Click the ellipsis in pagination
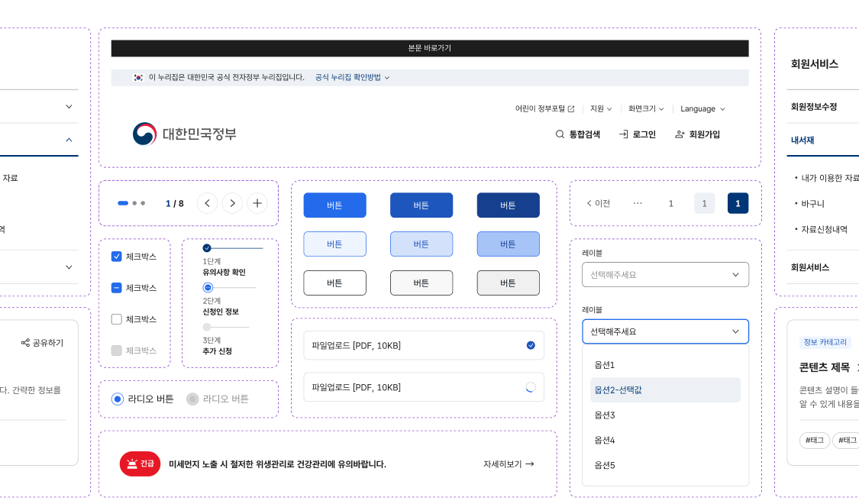This screenshot has width=859, height=504. click(638, 203)
